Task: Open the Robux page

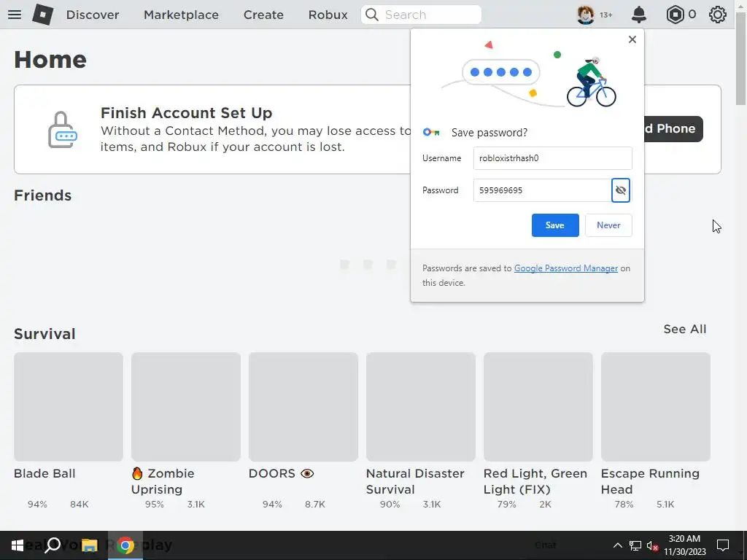Action: click(x=328, y=15)
